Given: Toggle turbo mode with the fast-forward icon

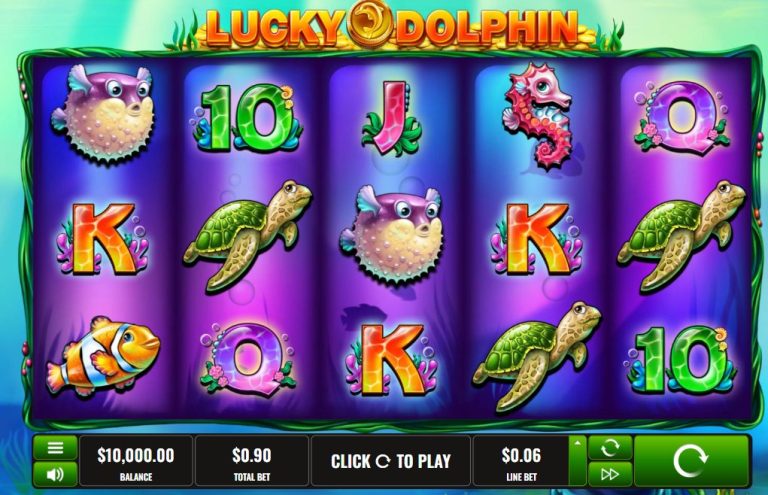Looking at the screenshot, I should pyautogui.click(x=610, y=474).
